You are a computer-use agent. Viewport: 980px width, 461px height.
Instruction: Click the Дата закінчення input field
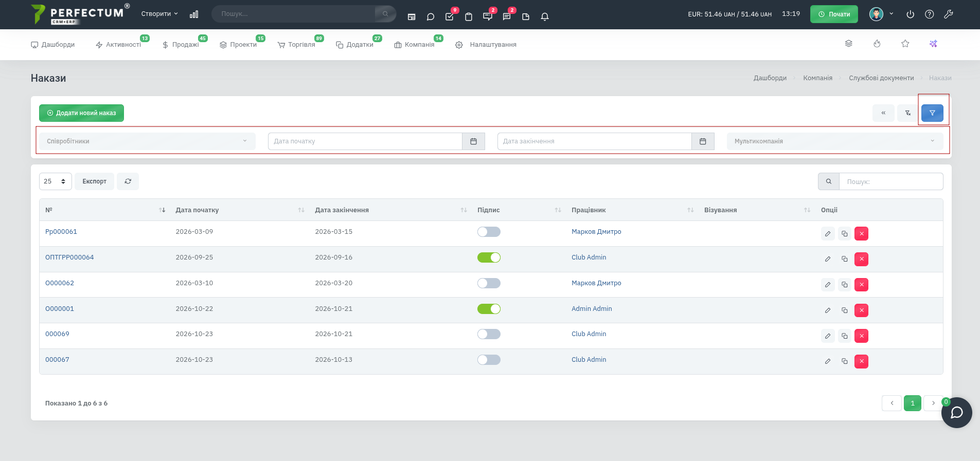coord(595,141)
